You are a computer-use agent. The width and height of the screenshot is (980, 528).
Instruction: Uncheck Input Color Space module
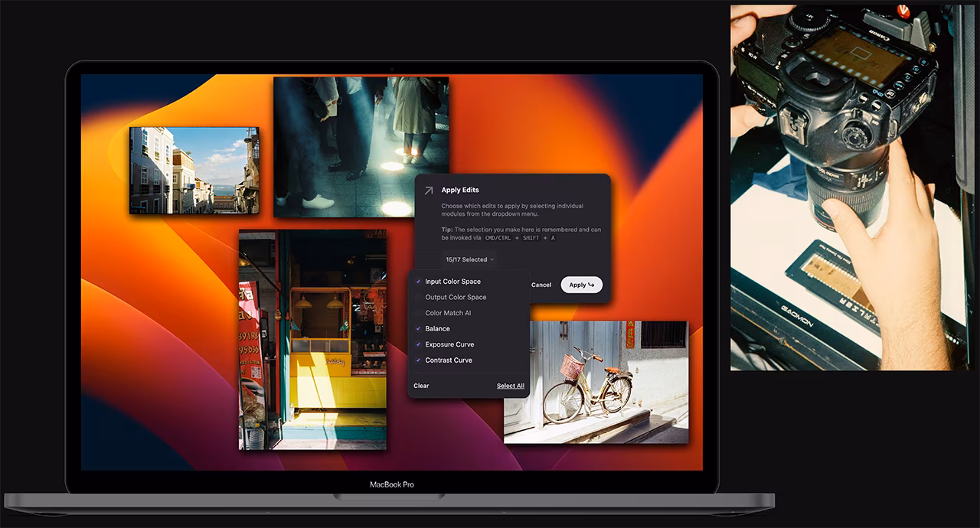418,282
